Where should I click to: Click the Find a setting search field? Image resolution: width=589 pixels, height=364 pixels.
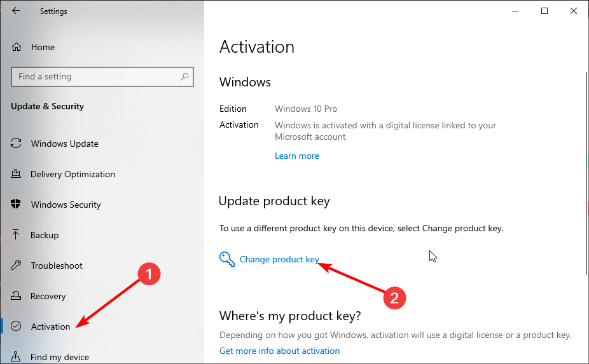point(102,77)
